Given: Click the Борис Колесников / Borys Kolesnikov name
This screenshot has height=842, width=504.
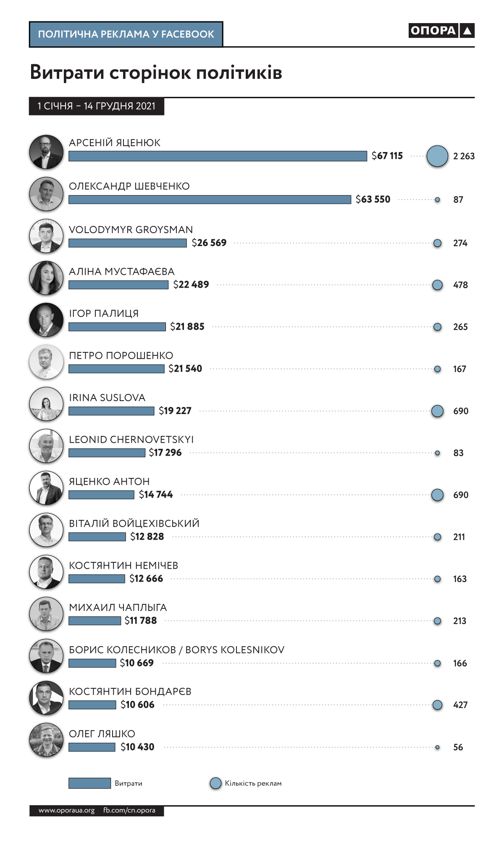Looking at the screenshot, I should click(176, 650).
